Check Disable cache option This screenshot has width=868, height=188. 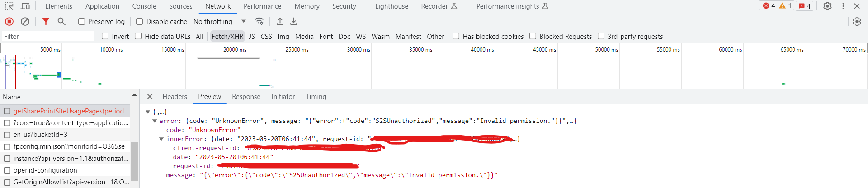point(139,21)
